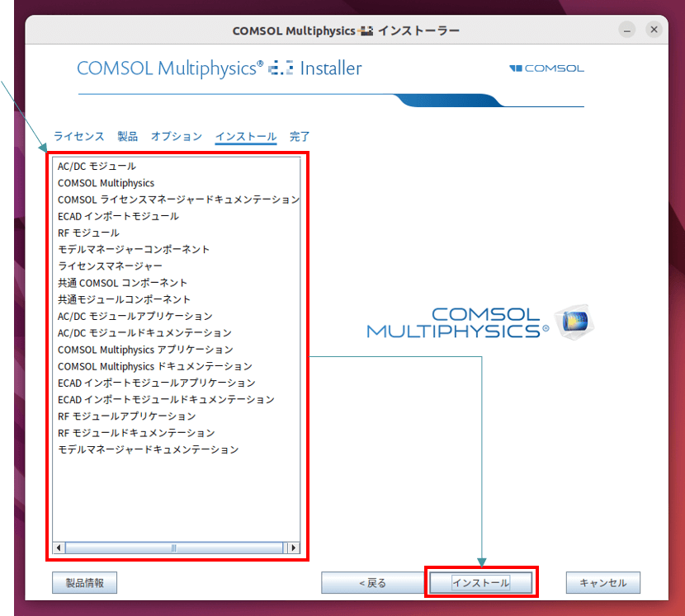The width and height of the screenshot is (685, 616).
Task: Click the COMSOL logo in header
Action: [546, 68]
